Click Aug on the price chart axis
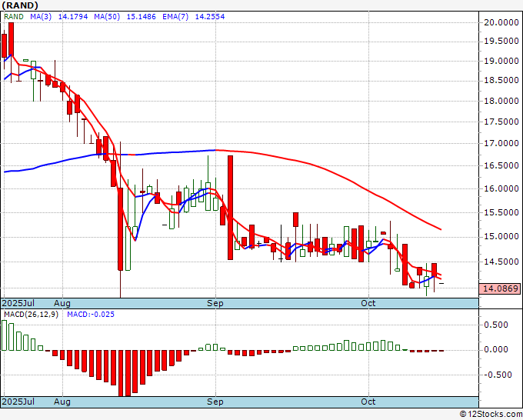 click(62, 303)
